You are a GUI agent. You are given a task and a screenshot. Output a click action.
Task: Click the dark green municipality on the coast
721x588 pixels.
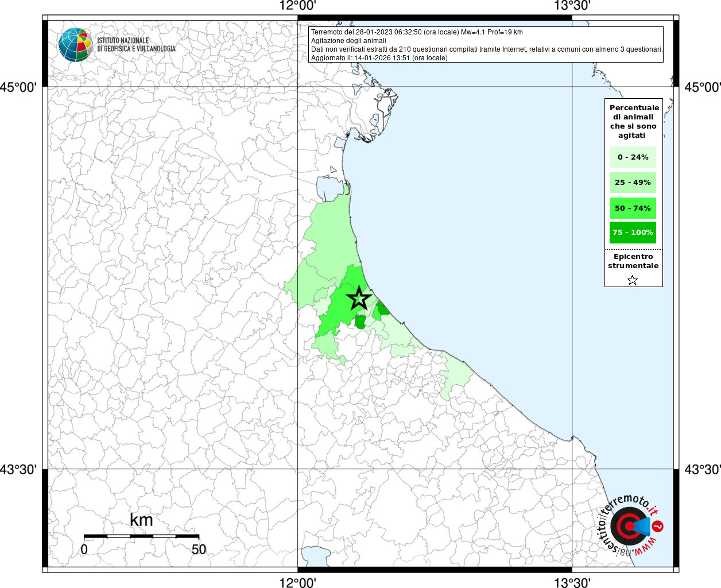[381, 310]
